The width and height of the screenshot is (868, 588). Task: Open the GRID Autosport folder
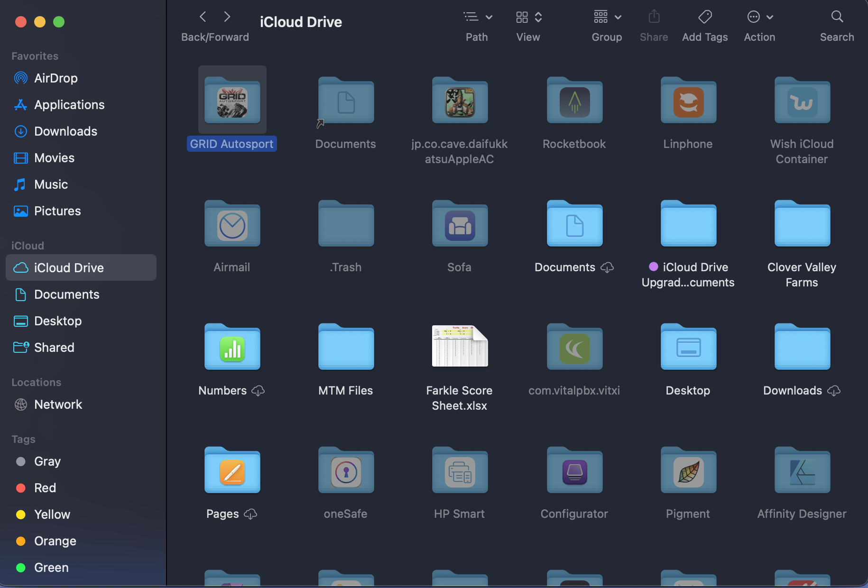click(232, 101)
